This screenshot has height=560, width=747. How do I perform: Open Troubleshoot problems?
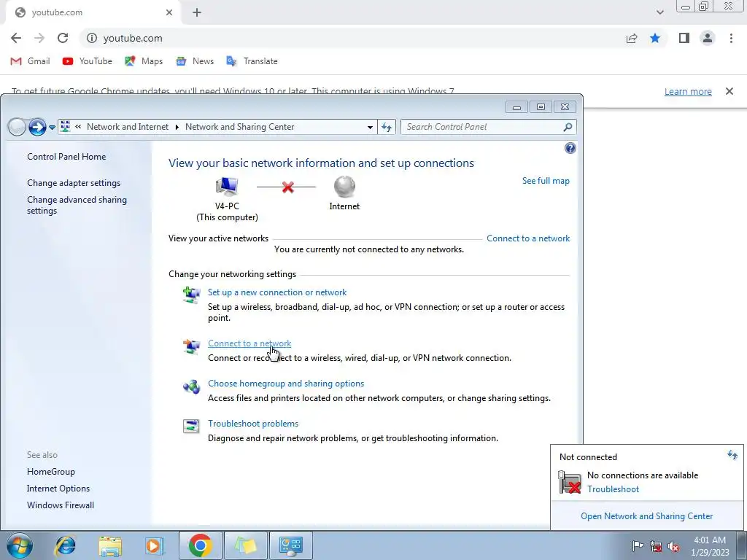click(x=253, y=424)
